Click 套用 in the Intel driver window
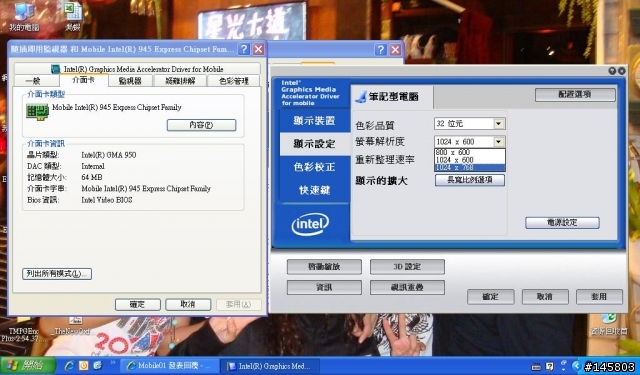 pos(599,297)
